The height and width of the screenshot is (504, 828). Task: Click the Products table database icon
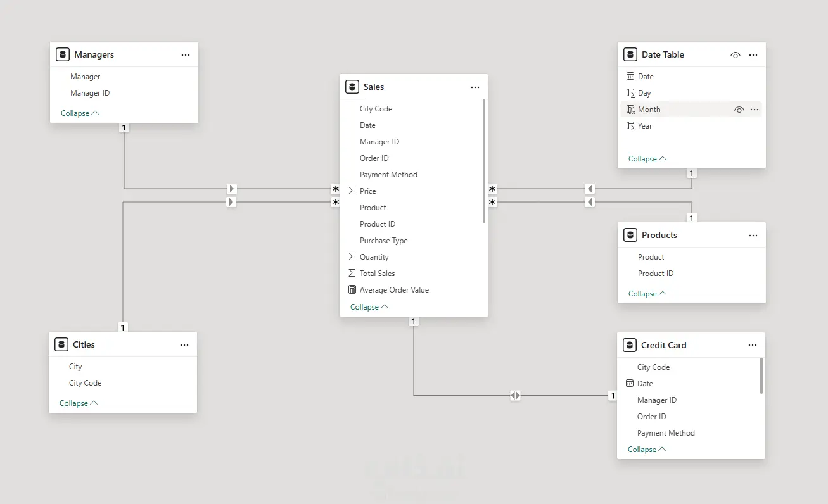630,235
